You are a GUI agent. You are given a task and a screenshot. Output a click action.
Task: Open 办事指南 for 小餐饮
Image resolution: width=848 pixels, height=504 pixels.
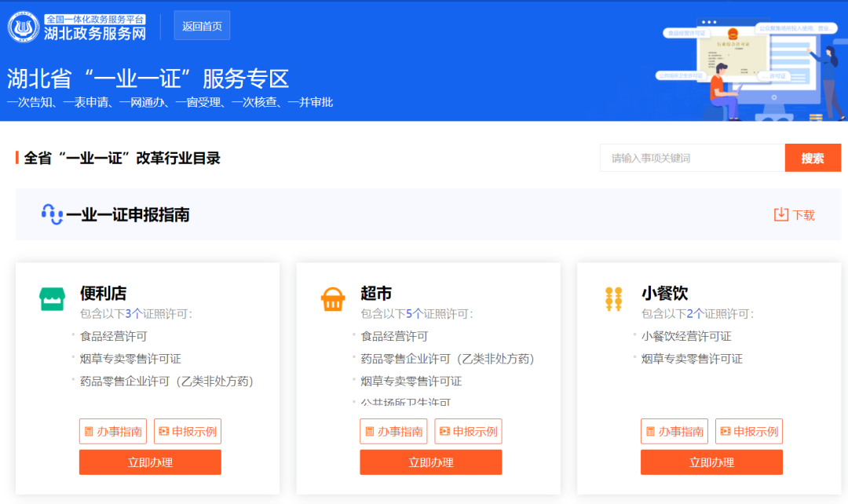674,432
